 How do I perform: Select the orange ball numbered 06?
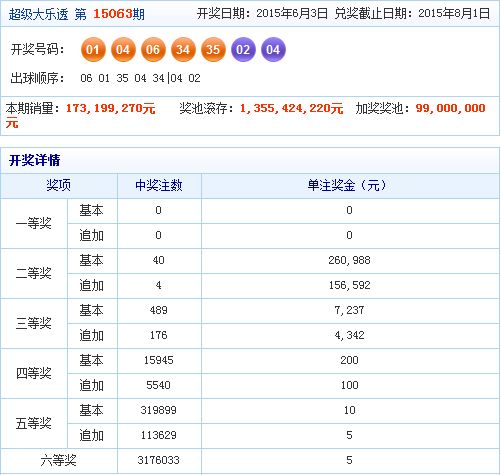(x=153, y=50)
